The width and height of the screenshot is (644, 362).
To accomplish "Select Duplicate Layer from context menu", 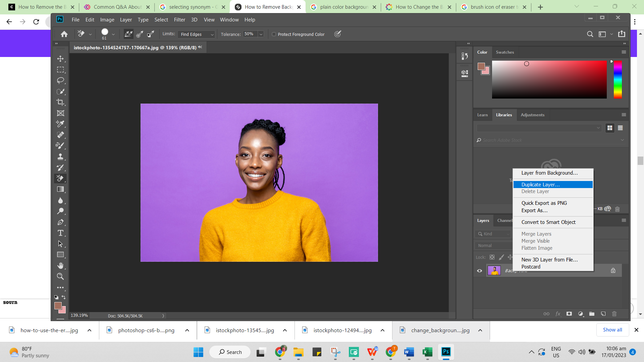I will click(540, 184).
